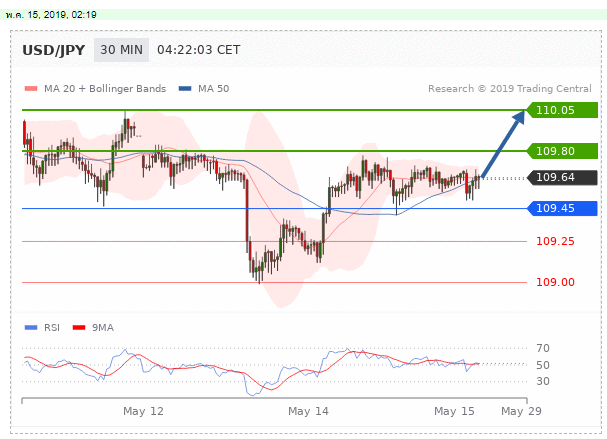Image resolution: width=607 pixels, height=439 pixels.
Task: Click the 109.00 red support label
Action: point(555,282)
